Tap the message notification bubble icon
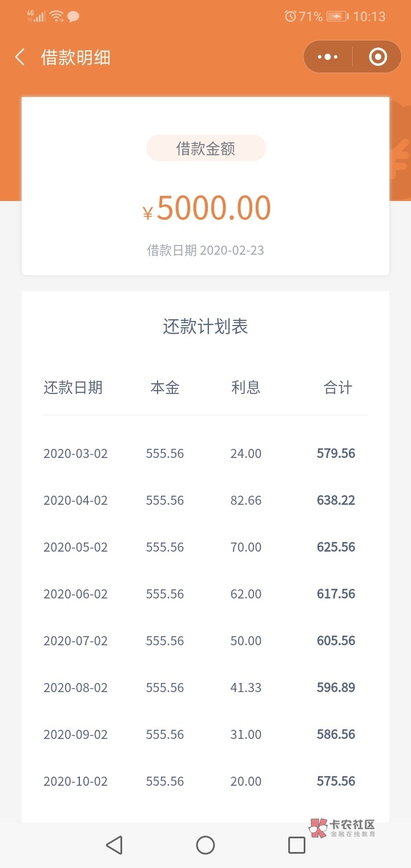 [x=73, y=17]
